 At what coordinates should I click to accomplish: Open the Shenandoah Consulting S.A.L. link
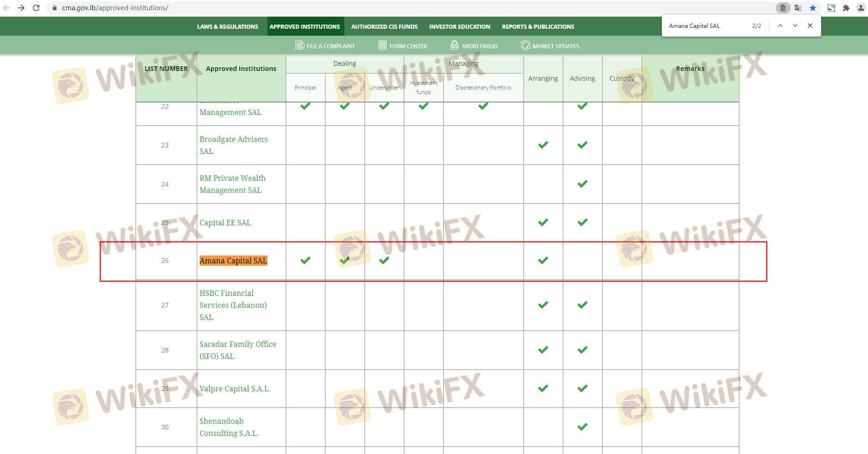229,427
